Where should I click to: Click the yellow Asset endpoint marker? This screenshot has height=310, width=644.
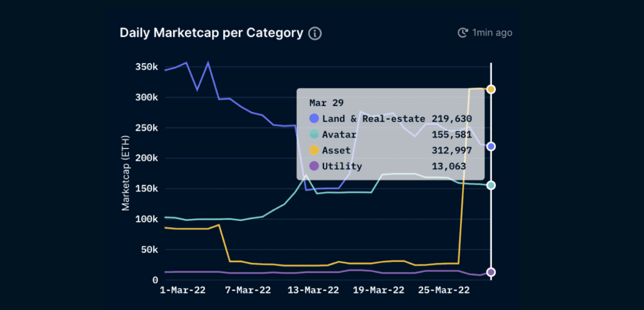point(491,90)
